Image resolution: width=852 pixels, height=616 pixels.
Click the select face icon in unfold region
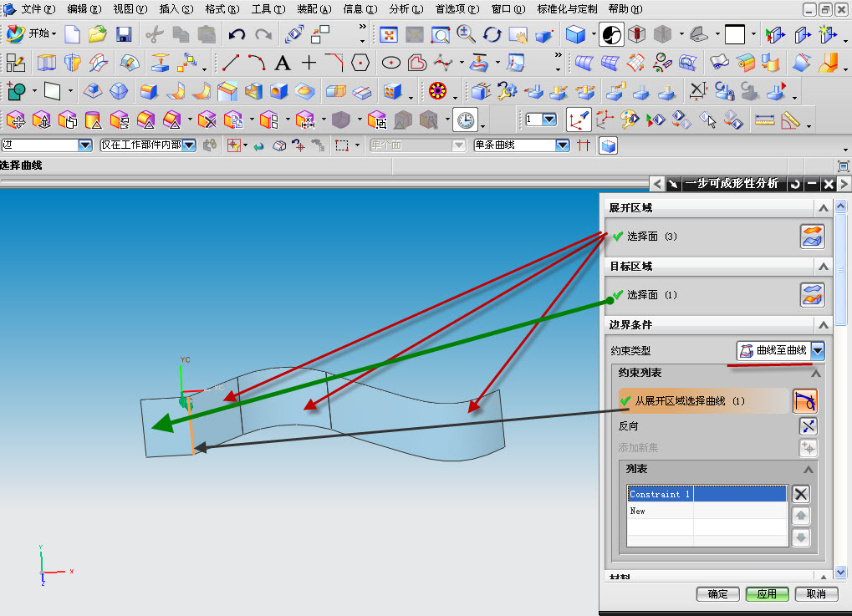(x=812, y=237)
